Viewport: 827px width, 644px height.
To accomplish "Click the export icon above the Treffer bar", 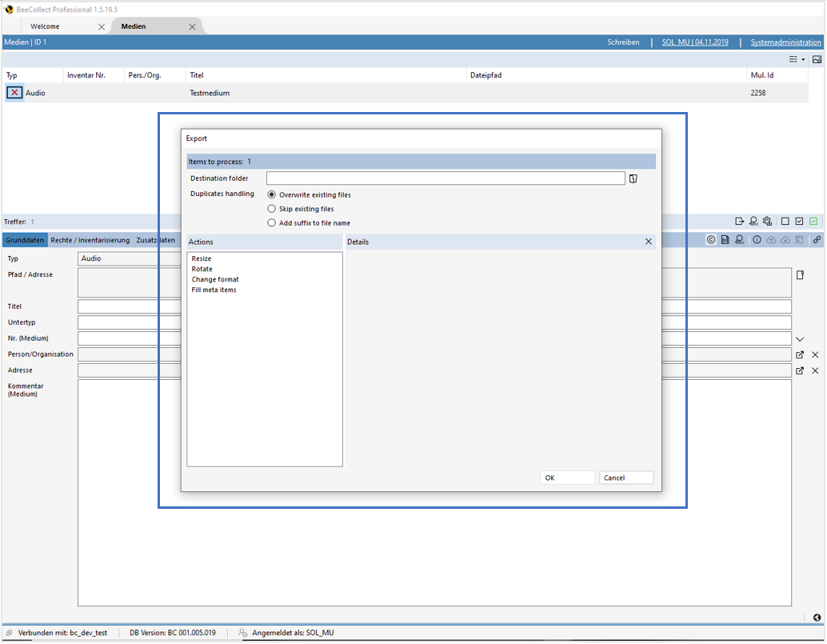I will click(739, 221).
